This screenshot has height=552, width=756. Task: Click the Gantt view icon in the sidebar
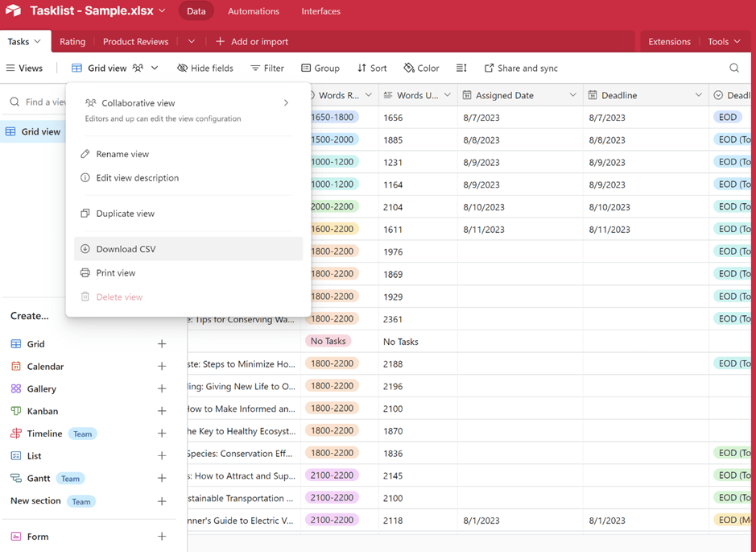17,478
